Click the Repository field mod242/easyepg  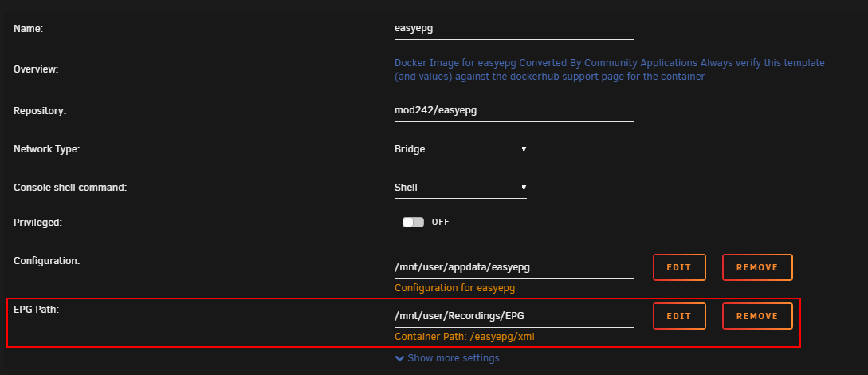click(x=514, y=110)
